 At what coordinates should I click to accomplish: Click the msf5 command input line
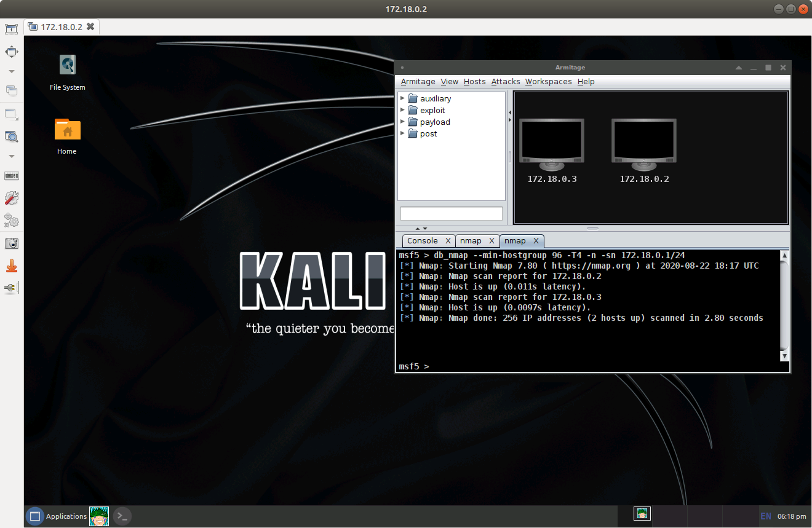pos(592,366)
